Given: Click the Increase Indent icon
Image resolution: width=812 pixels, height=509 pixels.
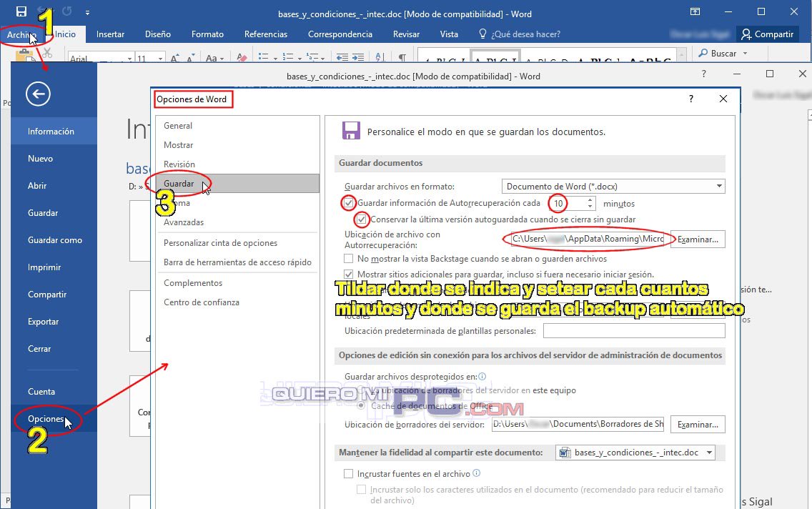Looking at the screenshot, I should click(358, 57).
